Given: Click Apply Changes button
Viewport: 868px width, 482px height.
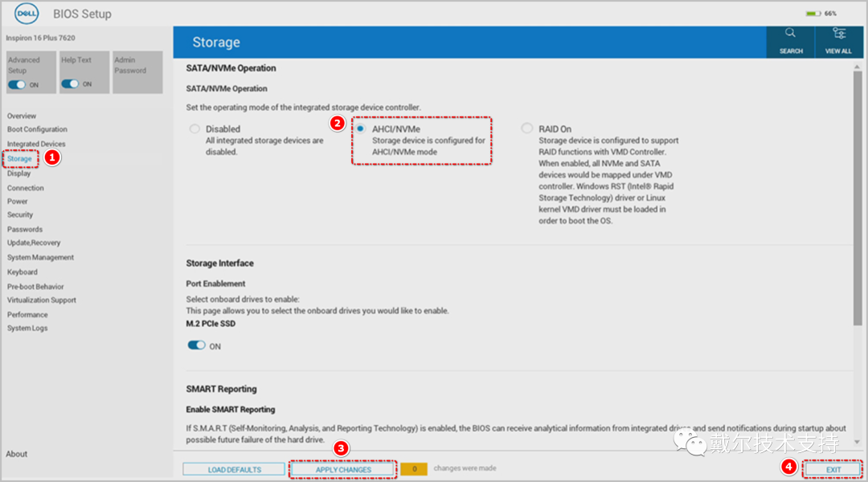Looking at the screenshot, I should [x=343, y=469].
